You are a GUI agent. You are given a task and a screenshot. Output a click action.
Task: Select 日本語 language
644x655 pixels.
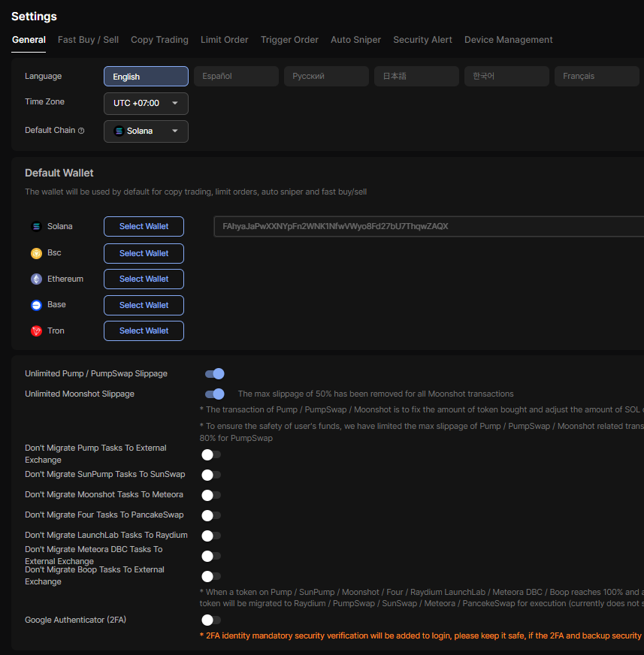(x=416, y=77)
